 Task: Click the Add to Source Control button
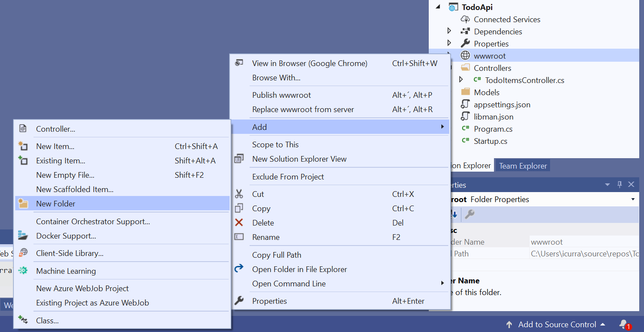557,324
